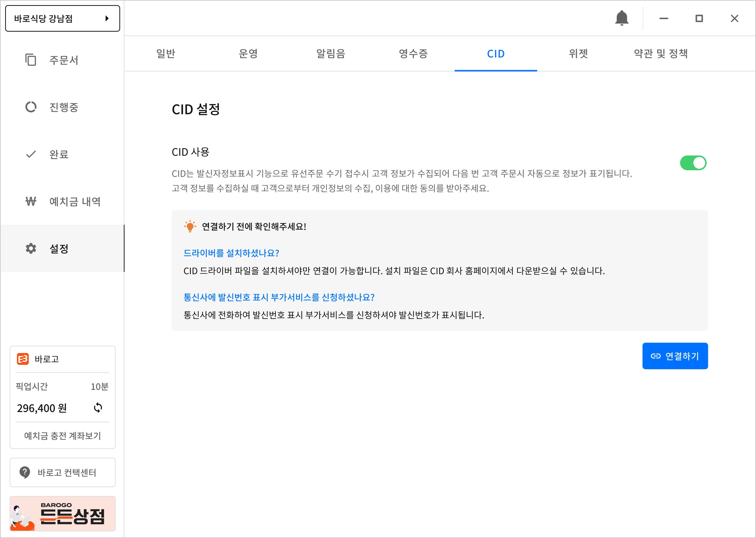
Task: Click the notification bell icon
Action: (622, 18)
